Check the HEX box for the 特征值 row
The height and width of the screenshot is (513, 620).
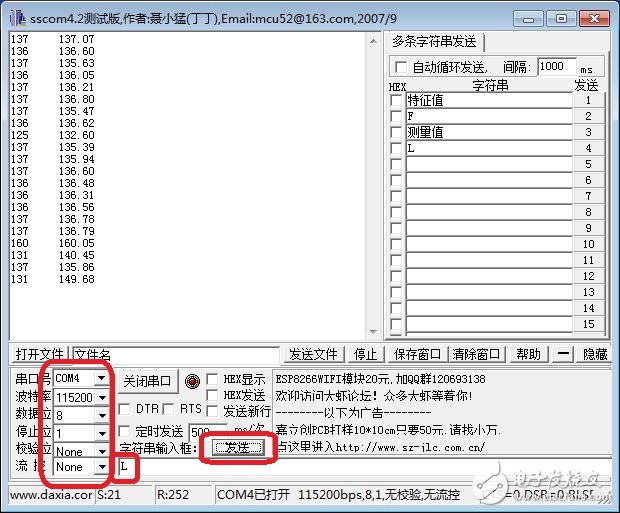[x=397, y=101]
